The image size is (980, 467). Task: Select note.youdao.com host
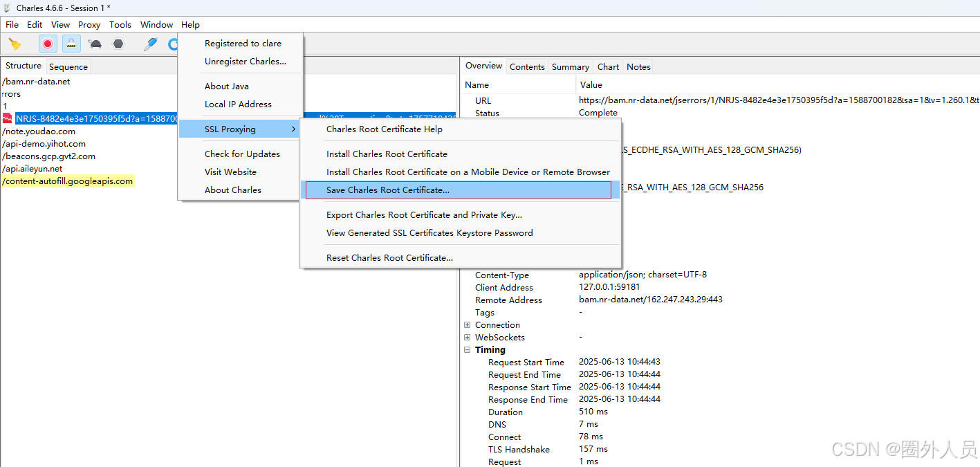click(39, 131)
